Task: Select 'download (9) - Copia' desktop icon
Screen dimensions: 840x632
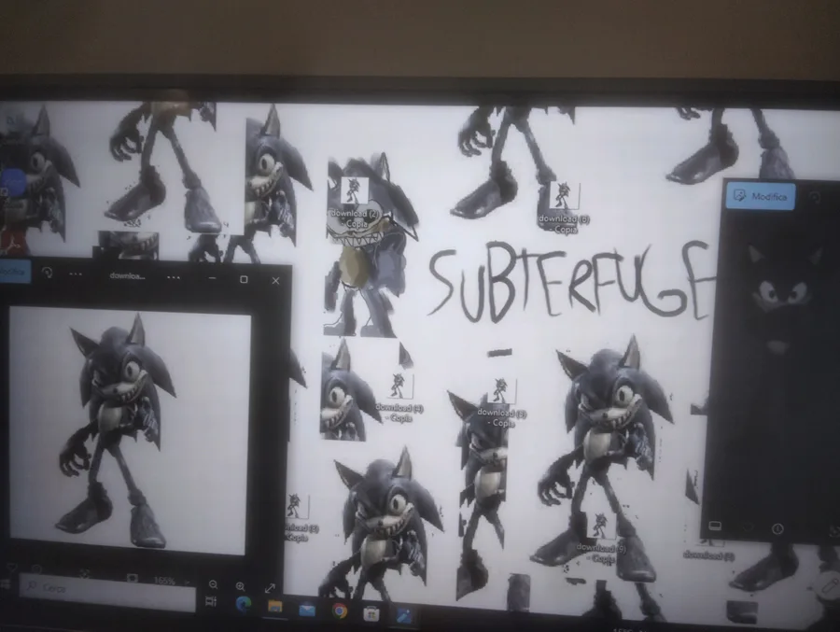Action: pos(600,538)
